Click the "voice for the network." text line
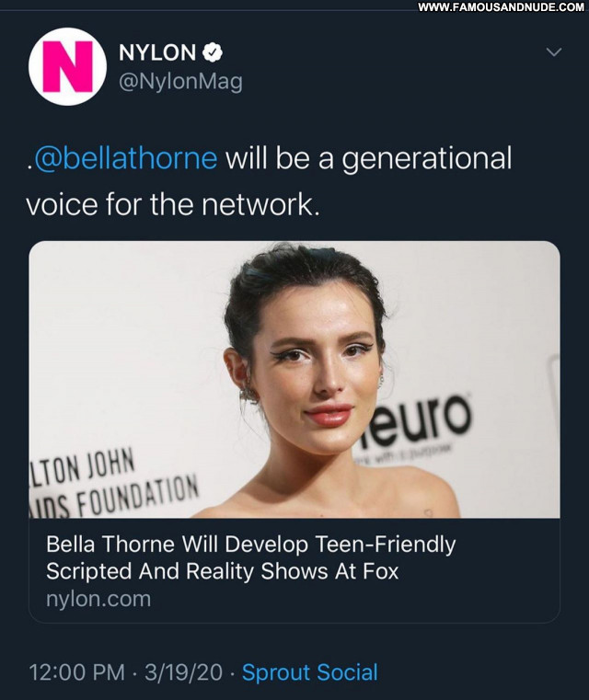This screenshot has height=700, width=589. click(173, 203)
